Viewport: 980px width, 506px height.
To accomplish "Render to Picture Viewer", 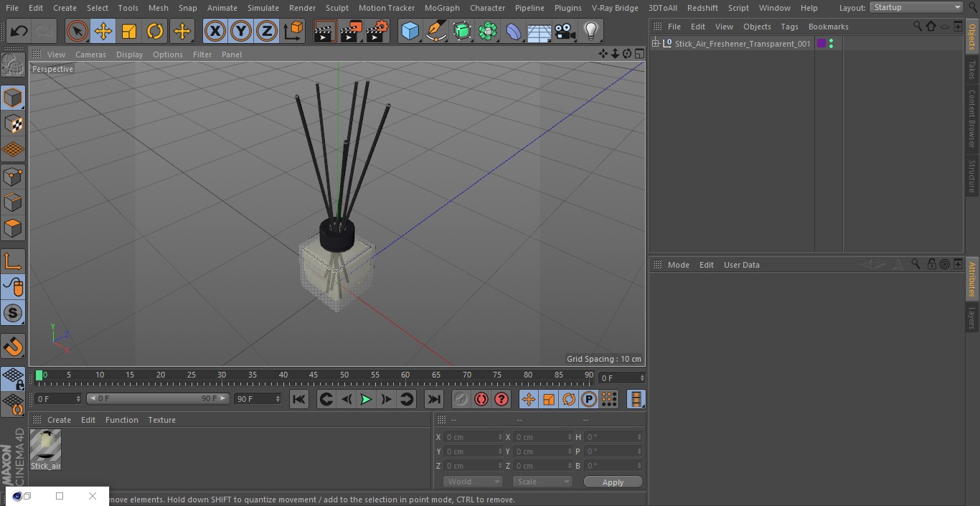I will [351, 31].
